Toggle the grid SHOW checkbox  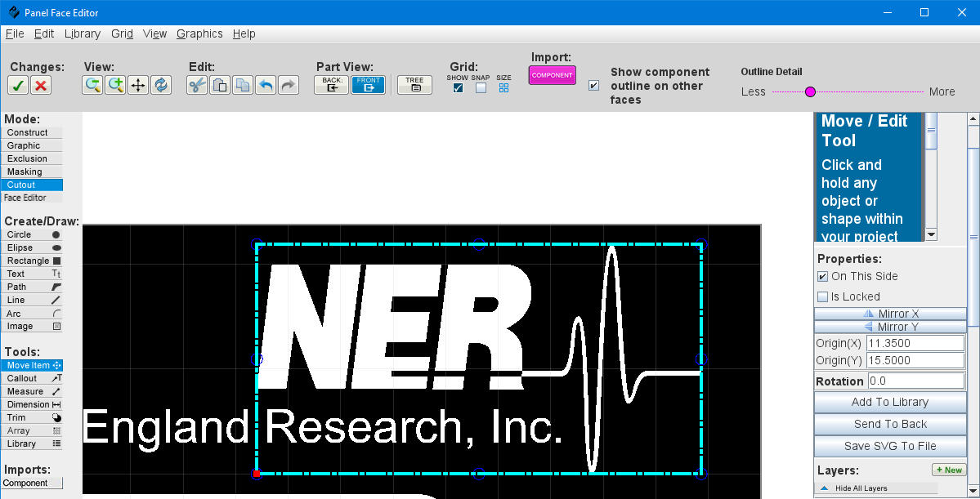[459, 88]
